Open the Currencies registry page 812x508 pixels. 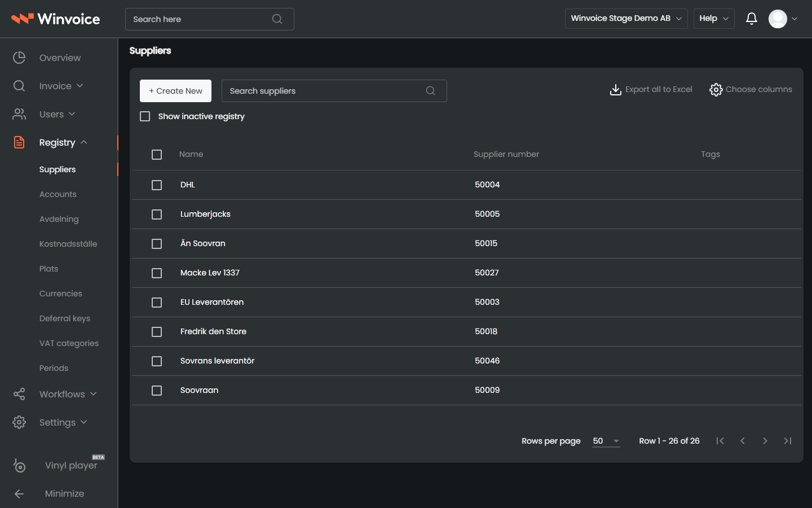click(x=61, y=294)
